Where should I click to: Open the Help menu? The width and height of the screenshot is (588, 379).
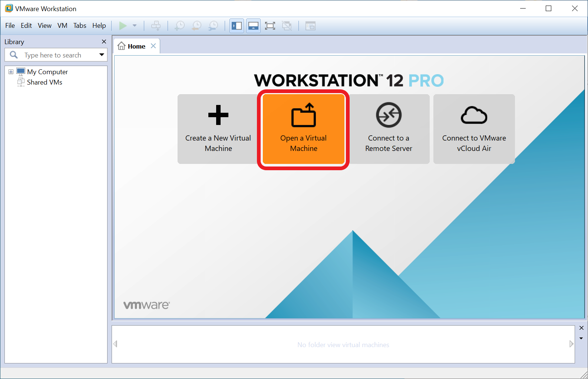99,26
